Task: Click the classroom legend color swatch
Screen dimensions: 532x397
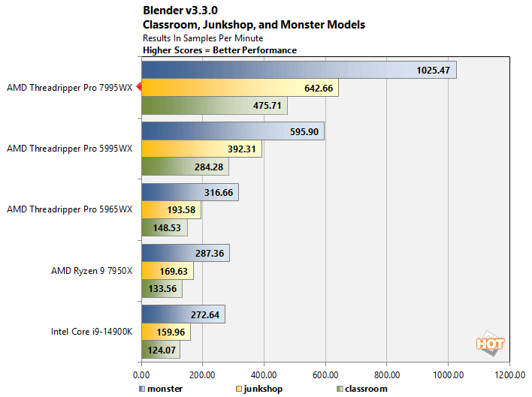Action: (x=340, y=389)
